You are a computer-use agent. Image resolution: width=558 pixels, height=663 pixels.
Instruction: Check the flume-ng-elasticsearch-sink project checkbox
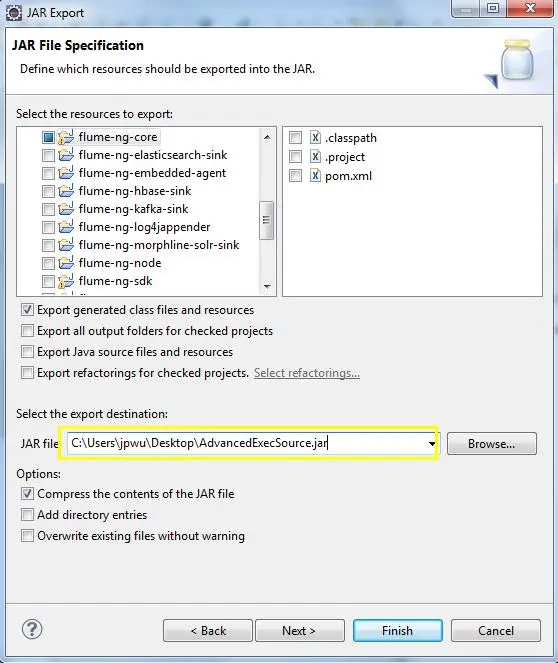[48, 155]
